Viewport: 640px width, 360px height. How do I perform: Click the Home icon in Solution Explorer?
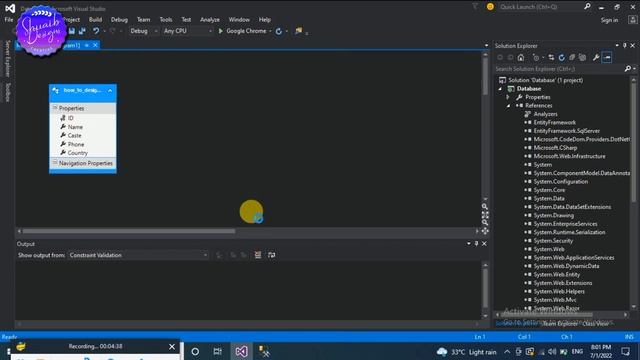point(521,58)
